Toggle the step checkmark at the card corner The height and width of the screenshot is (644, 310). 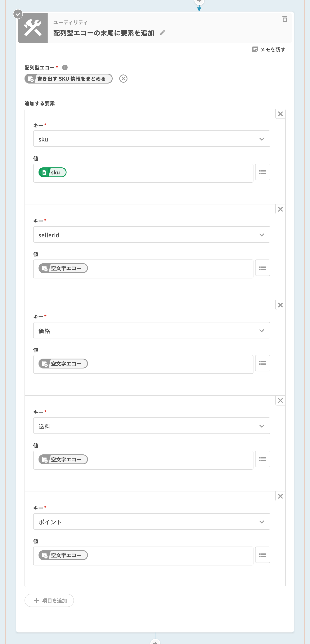(x=18, y=14)
